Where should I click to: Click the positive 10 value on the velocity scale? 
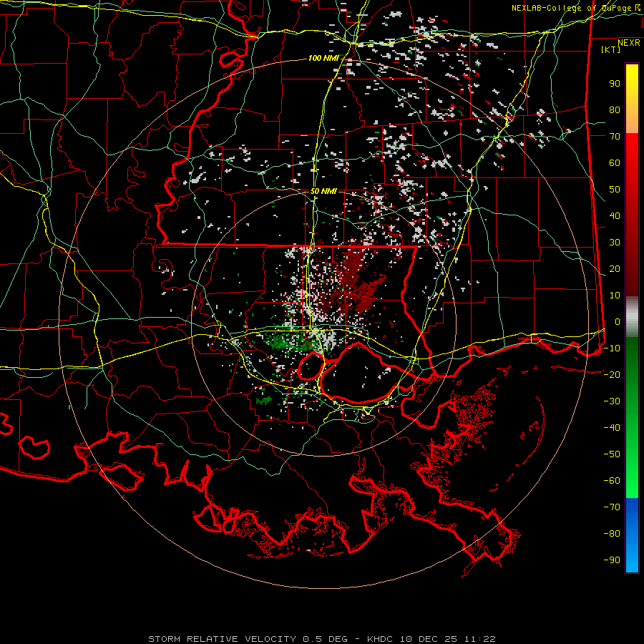click(615, 296)
